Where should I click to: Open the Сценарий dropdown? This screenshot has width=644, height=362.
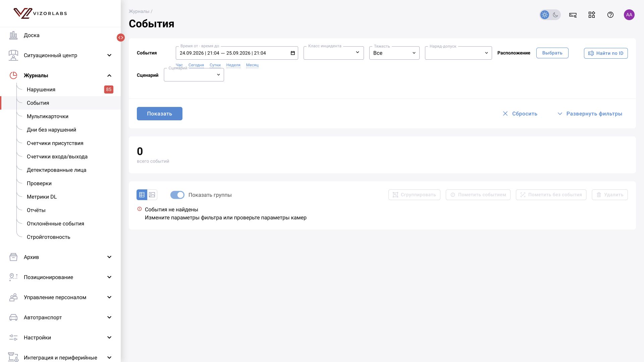click(194, 75)
